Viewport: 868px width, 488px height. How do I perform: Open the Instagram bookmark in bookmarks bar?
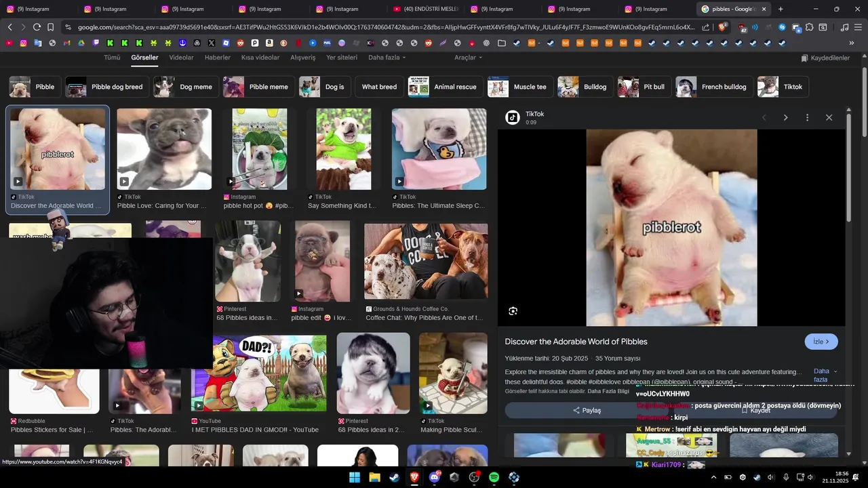coord(23,43)
